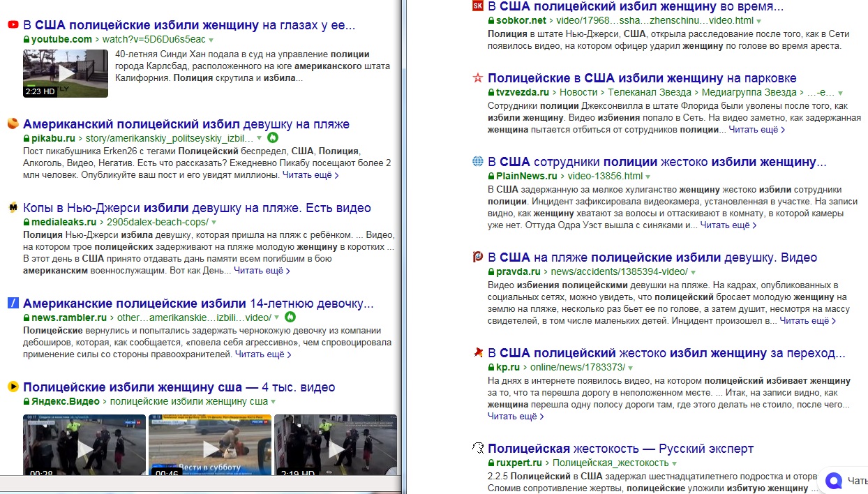Open result 'В США полицейские избили женщину на глазах'

(189, 26)
